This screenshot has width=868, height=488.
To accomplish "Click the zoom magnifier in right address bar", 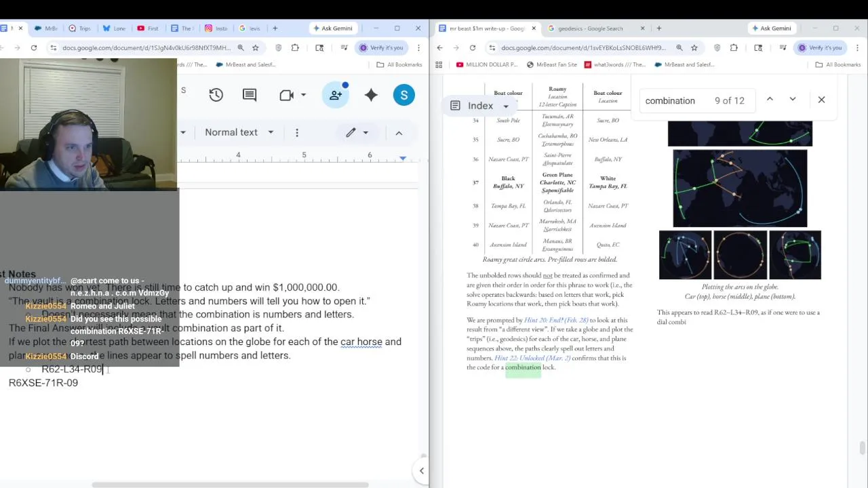I will [x=679, y=47].
